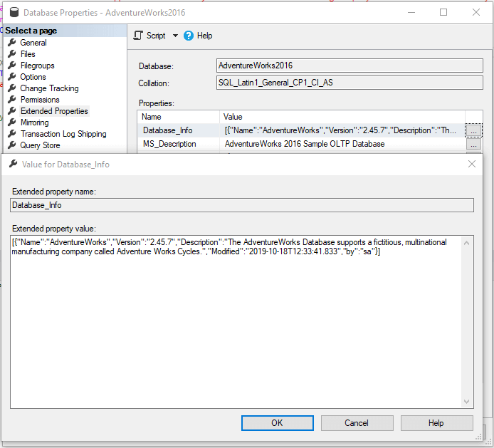Close the Database Properties window
The width and height of the screenshot is (494, 448).
pos(476,12)
